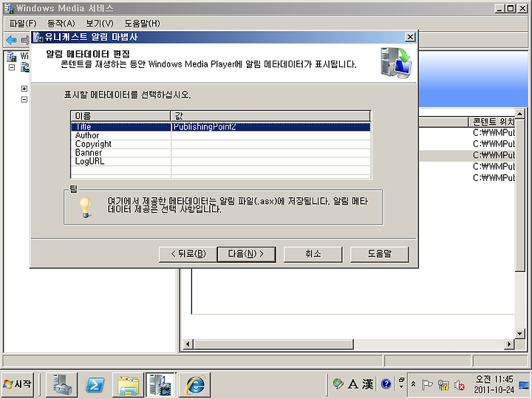Viewport: 532px width, 399px height.
Task: Click the taskbar clock showing 오전 11:45
Action: coord(494,384)
